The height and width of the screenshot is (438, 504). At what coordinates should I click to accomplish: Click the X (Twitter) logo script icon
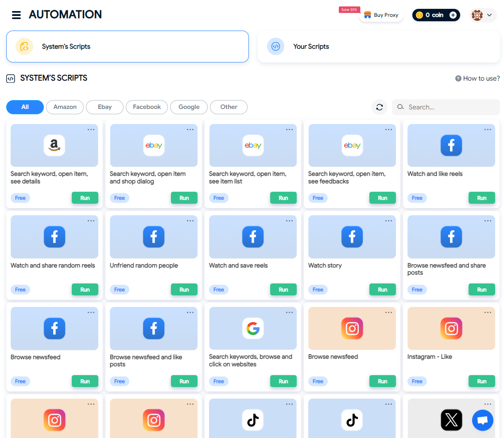(x=451, y=420)
